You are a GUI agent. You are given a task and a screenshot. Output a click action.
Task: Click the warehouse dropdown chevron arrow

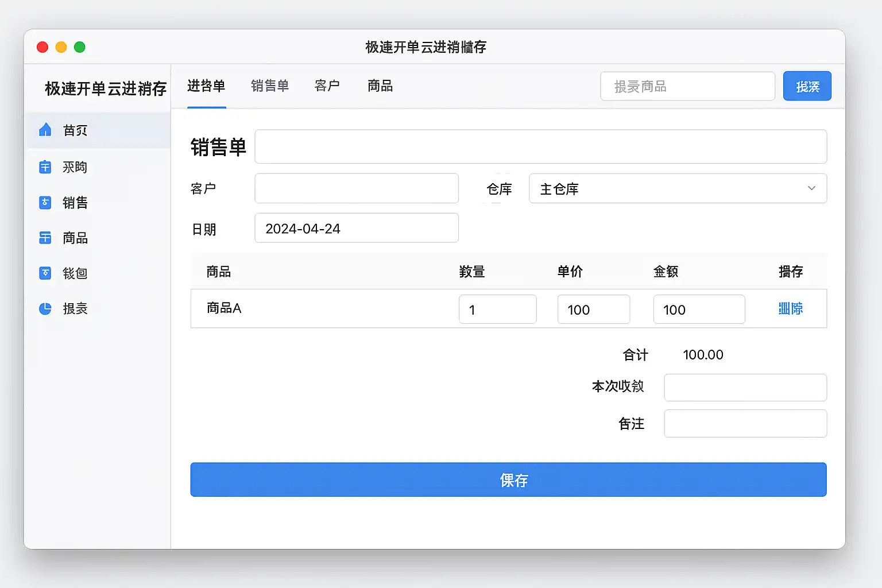(x=811, y=188)
